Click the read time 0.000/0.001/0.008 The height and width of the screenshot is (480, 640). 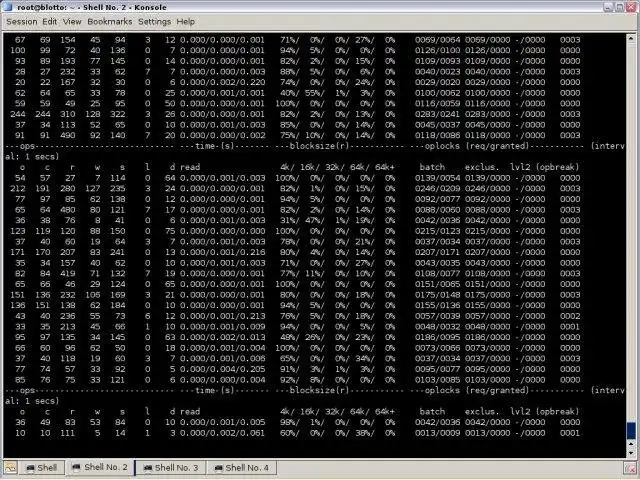click(x=222, y=358)
